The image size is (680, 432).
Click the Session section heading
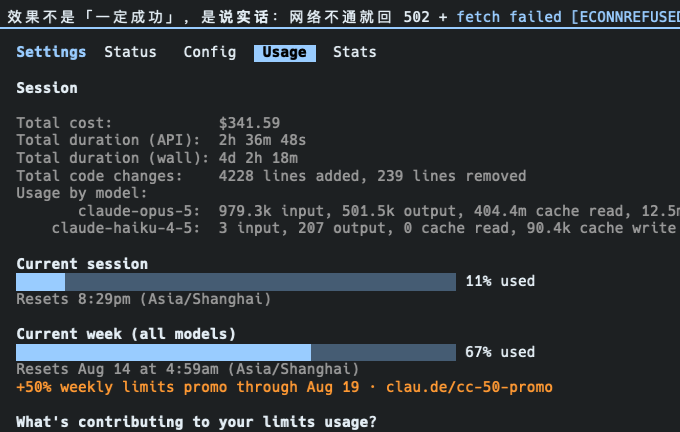(47, 88)
